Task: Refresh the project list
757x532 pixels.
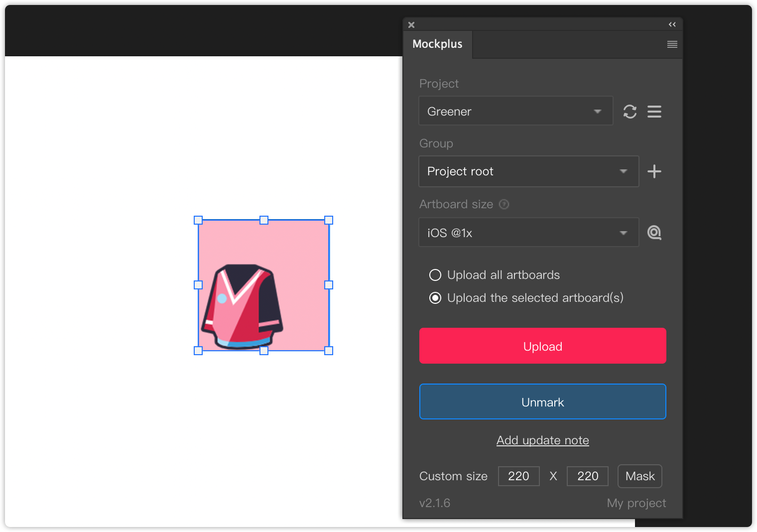Action: tap(630, 112)
